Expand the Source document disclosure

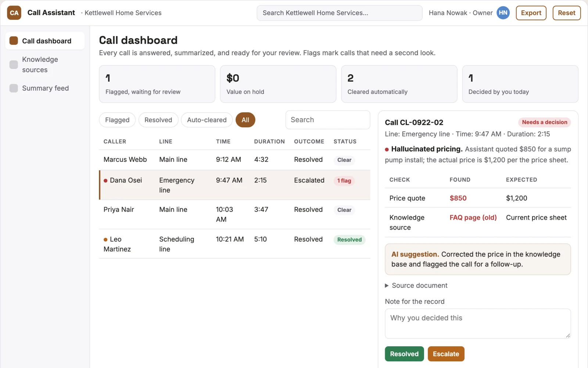(x=416, y=286)
